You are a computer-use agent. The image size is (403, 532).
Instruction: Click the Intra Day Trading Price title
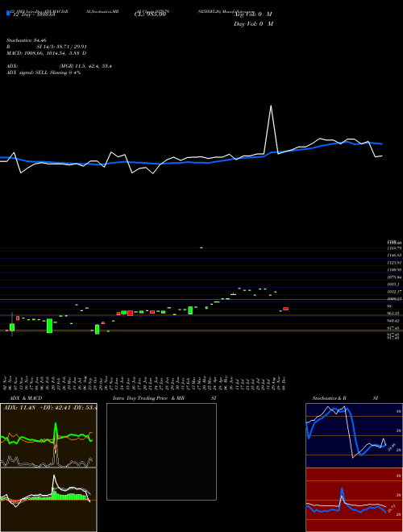click(148, 398)
